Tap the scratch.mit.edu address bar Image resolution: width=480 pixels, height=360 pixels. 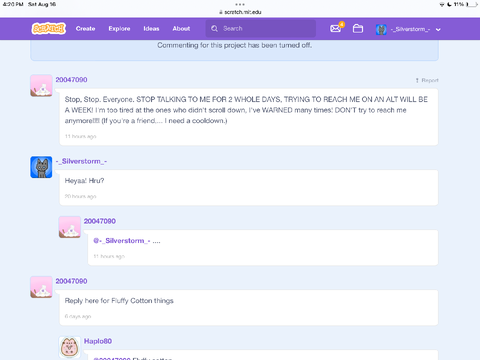tap(240, 12)
